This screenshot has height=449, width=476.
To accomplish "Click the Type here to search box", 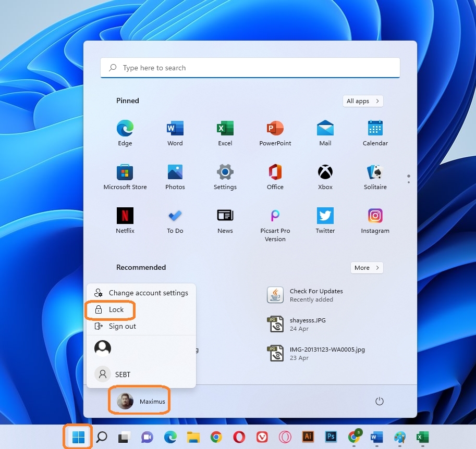I will 250,68.
